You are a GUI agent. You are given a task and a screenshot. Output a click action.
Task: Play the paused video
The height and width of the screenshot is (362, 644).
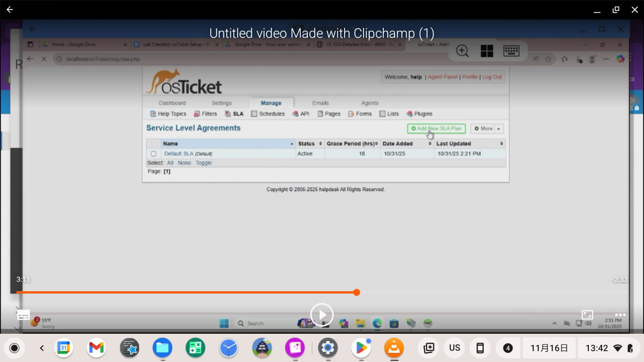322,314
